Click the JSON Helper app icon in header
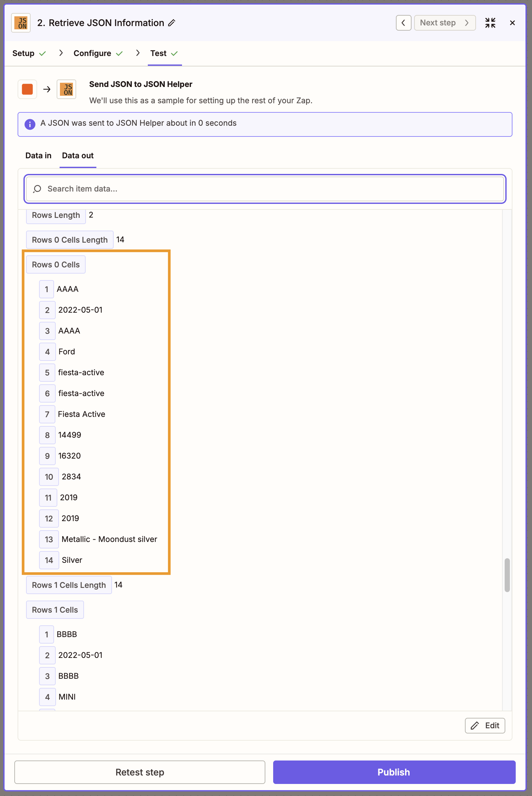Image resolution: width=532 pixels, height=796 pixels. click(21, 23)
